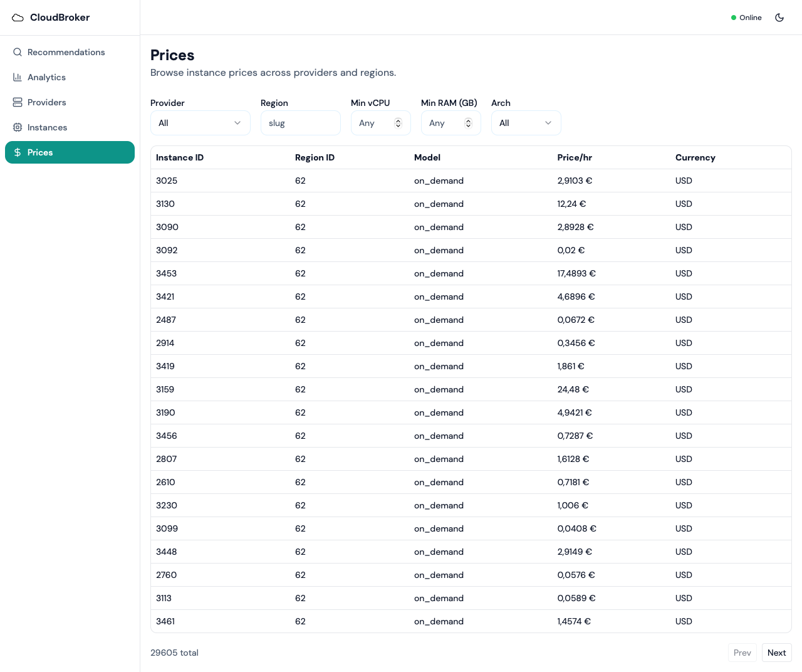The image size is (802, 672).
Task: Click the Providers stack icon
Action: click(18, 102)
